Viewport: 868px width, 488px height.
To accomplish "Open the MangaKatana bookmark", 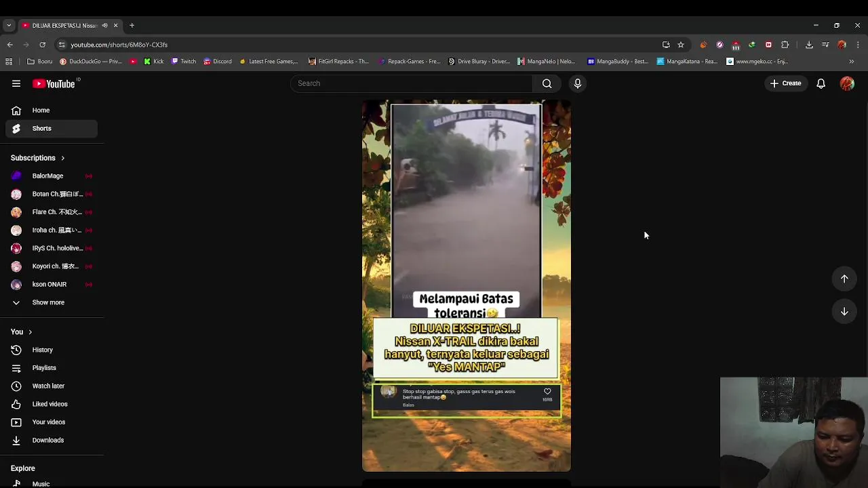I will point(686,61).
